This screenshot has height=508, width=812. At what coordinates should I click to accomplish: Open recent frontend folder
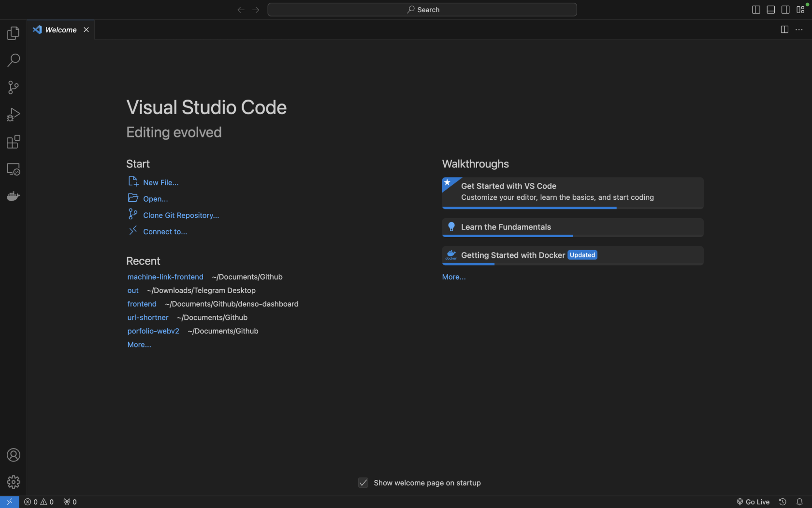tap(142, 304)
